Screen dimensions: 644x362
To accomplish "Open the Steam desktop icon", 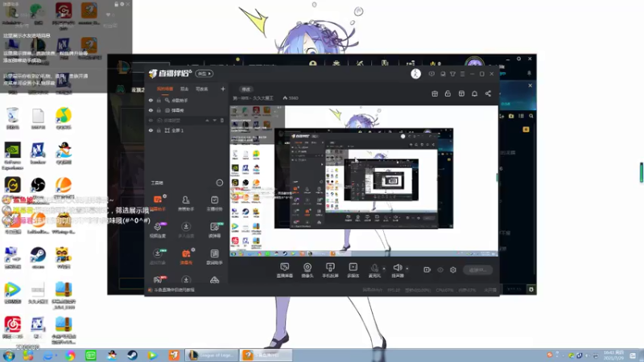I will [x=38, y=257].
